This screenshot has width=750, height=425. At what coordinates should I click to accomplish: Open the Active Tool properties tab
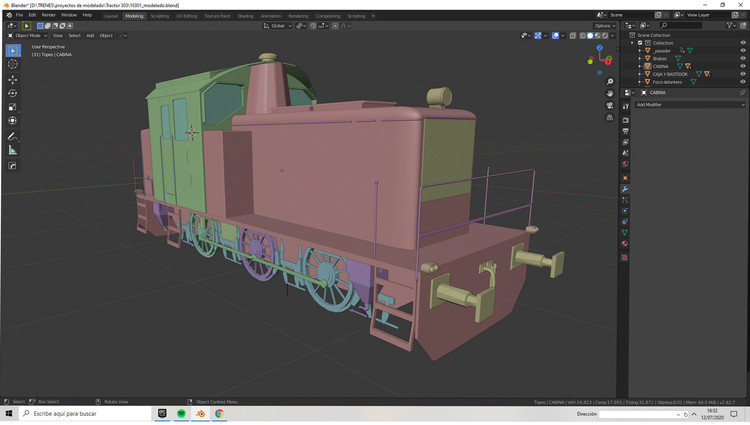coord(625,107)
